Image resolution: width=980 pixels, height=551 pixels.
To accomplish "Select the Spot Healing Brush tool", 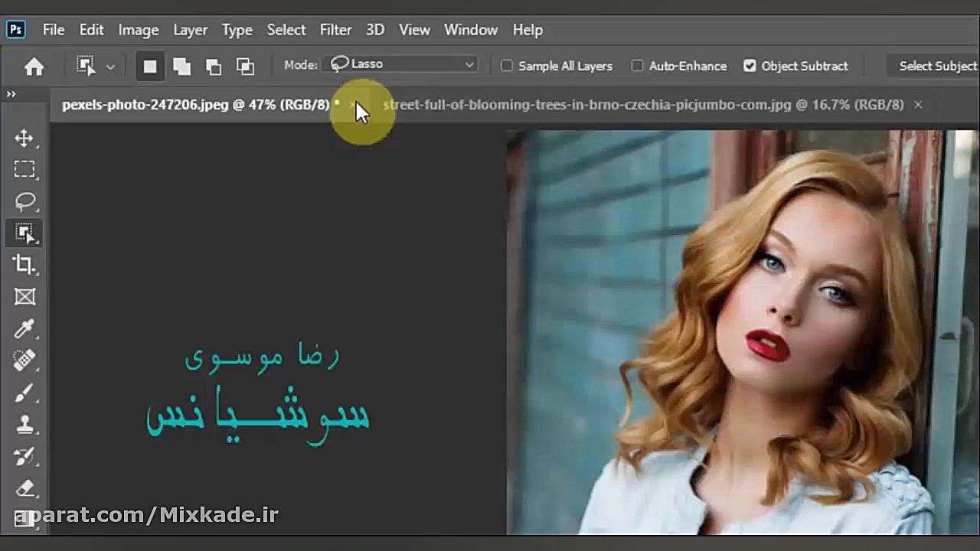I will 24,360.
